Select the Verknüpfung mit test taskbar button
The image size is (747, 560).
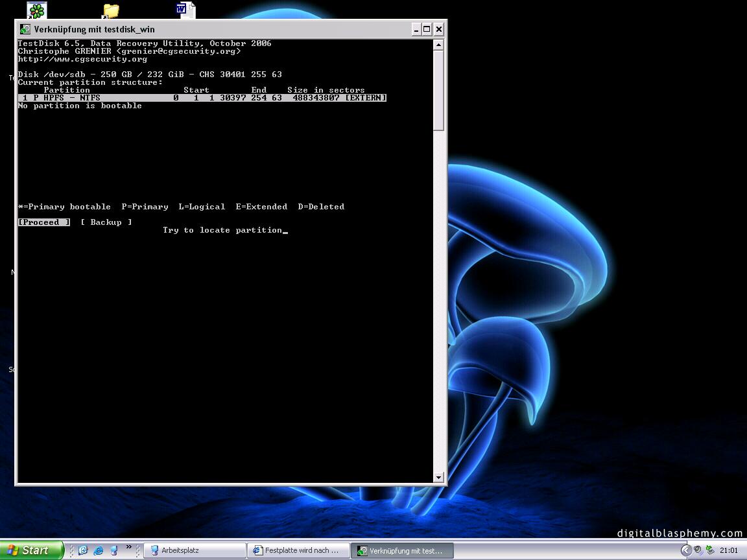402,550
